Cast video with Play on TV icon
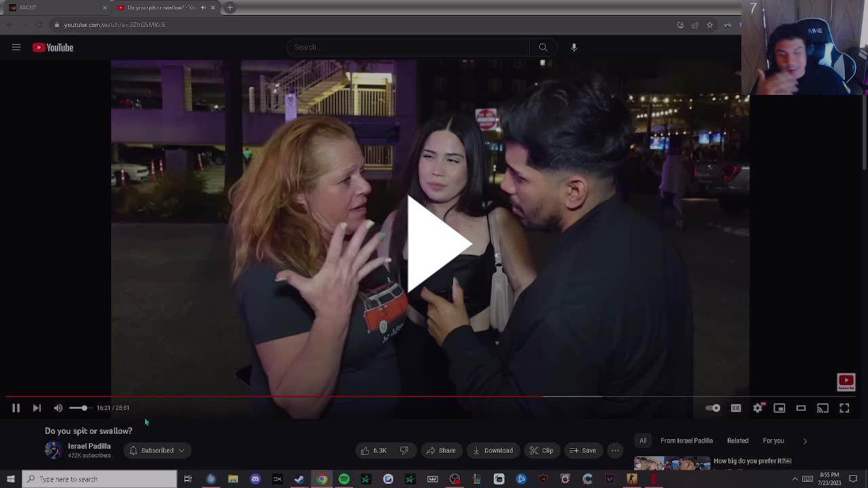Image resolution: width=868 pixels, height=488 pixels. coord(823,408)
